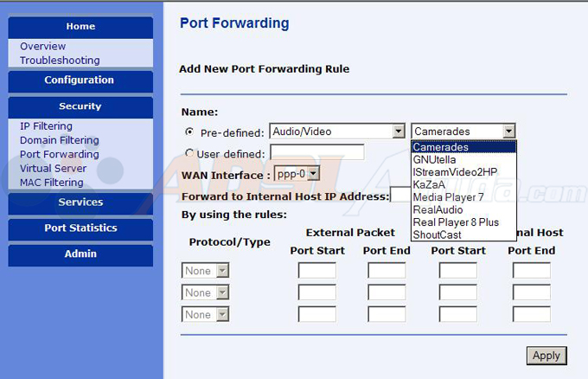
Task: Open the Port Statistics section
Action: click(x=80, y=228)
